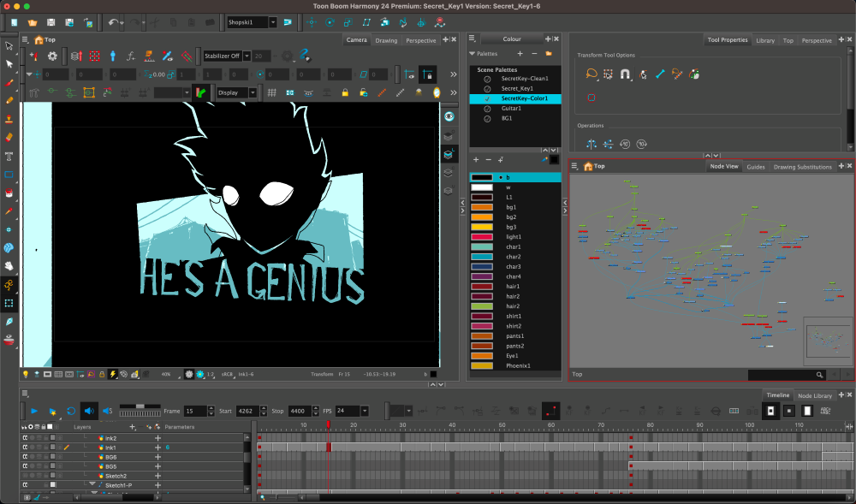Switch to the Perspective tab beside Drawing
Screen dimensions: 856x504
(421, 40)
